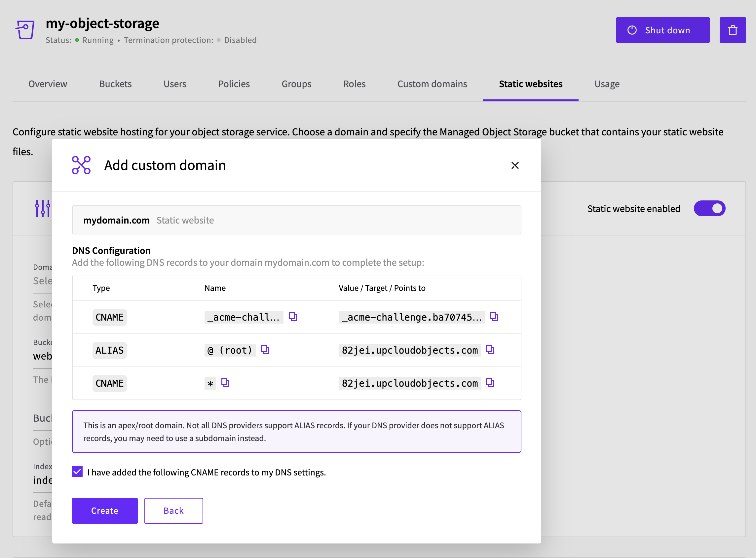Click the my-object-storage title
This screenshot has height=558, width=756.
pos(102,23)
